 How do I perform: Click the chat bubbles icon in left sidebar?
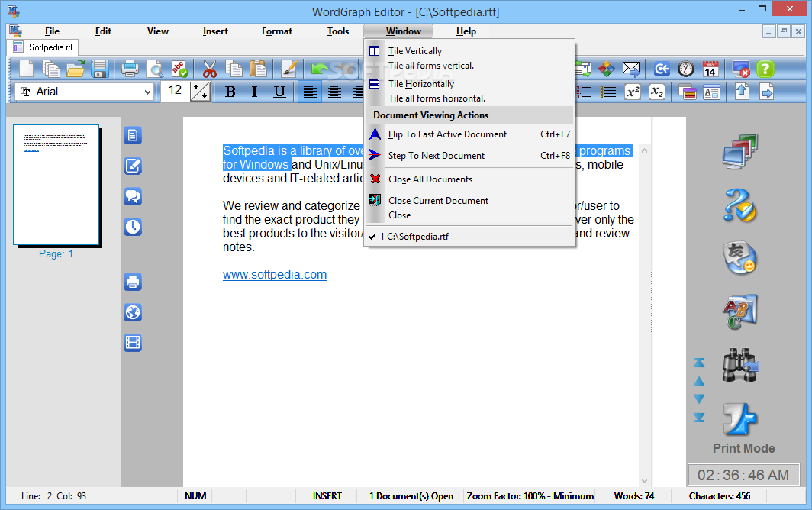click(x=133, y=196)
